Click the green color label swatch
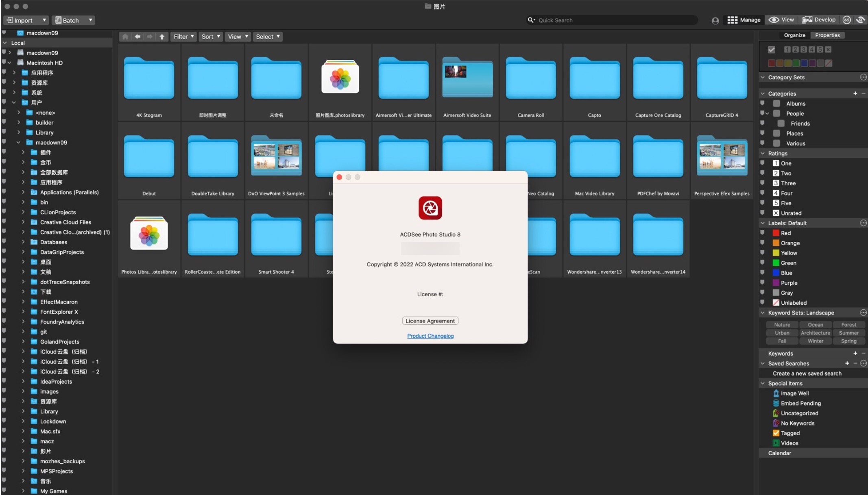Screen dimensions: 868x495 click(x=796, y=63)
